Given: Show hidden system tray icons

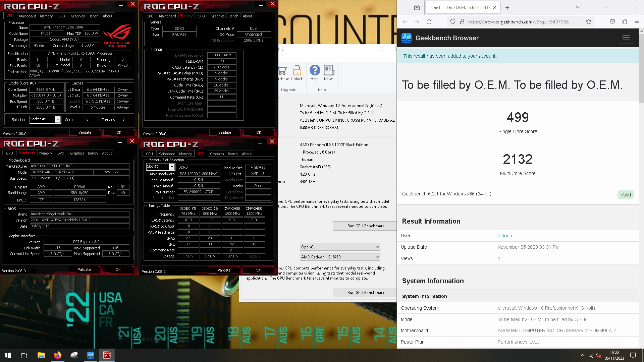Looking at the screenshot, I should (x=583, y=355).
